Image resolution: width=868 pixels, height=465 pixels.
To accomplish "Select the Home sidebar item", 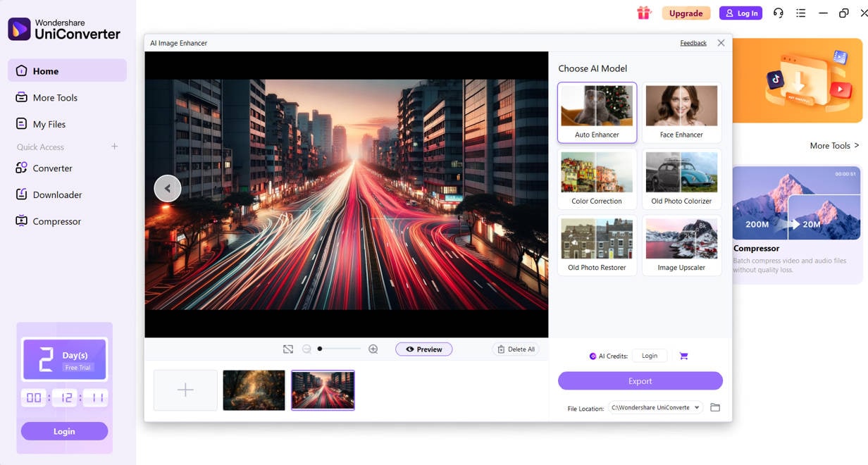I will pyautogui.click(x=67, y=70).
